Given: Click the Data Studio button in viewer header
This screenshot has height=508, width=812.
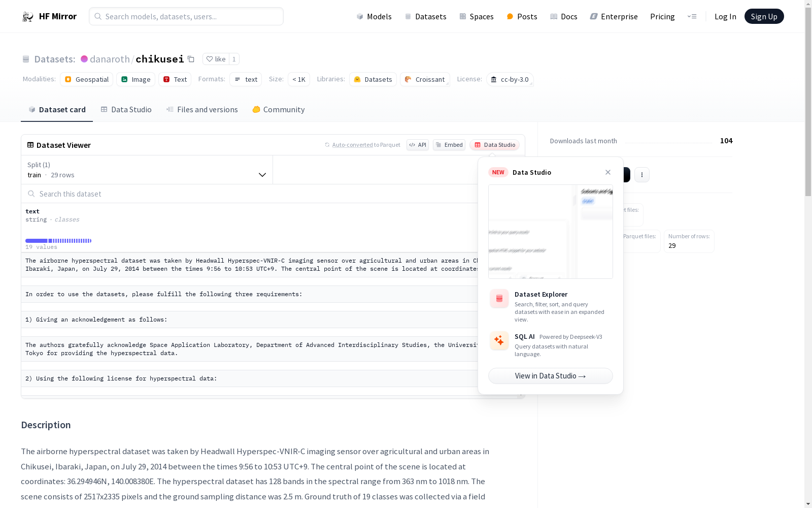Looking at the screenshot, I should [494, 145].
